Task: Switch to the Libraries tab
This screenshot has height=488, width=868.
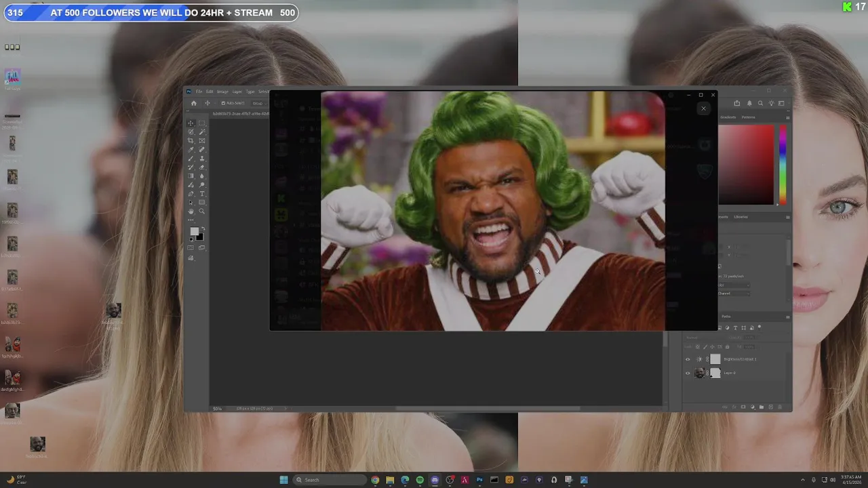Action: tap(741, 217)
